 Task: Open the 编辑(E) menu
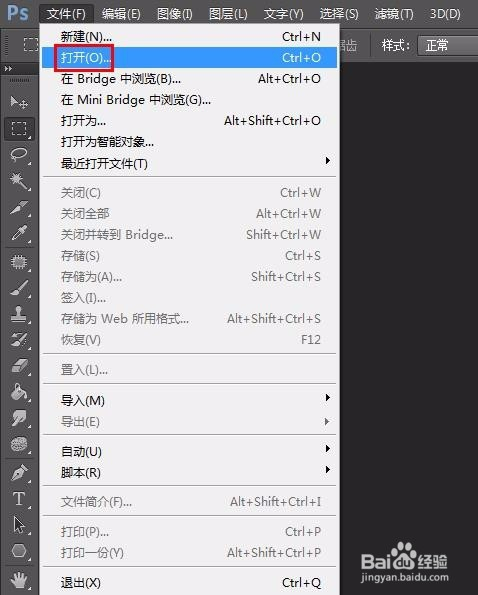[121, 14]
